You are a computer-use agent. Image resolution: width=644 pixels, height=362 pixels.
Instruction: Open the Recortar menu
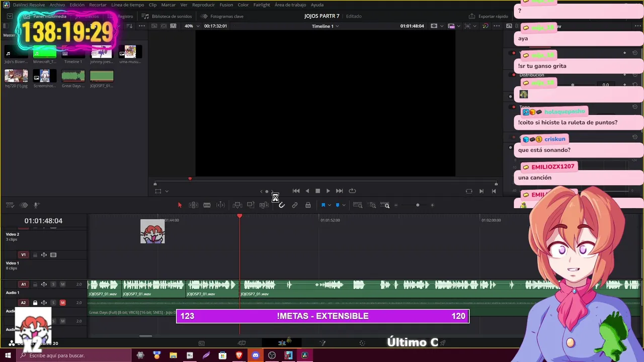pos(98,5)
